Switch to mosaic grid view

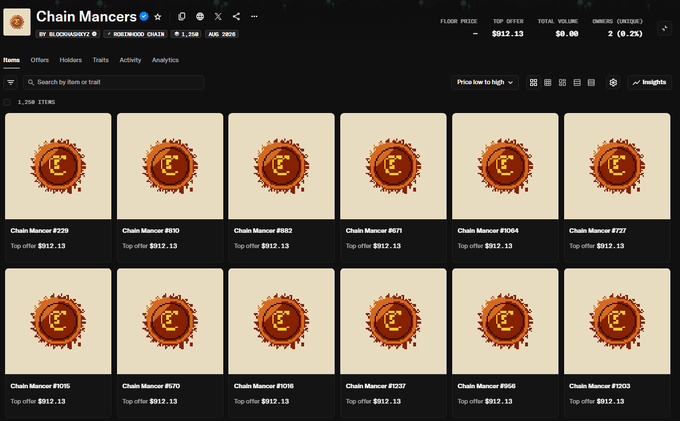tap(562, 82)
